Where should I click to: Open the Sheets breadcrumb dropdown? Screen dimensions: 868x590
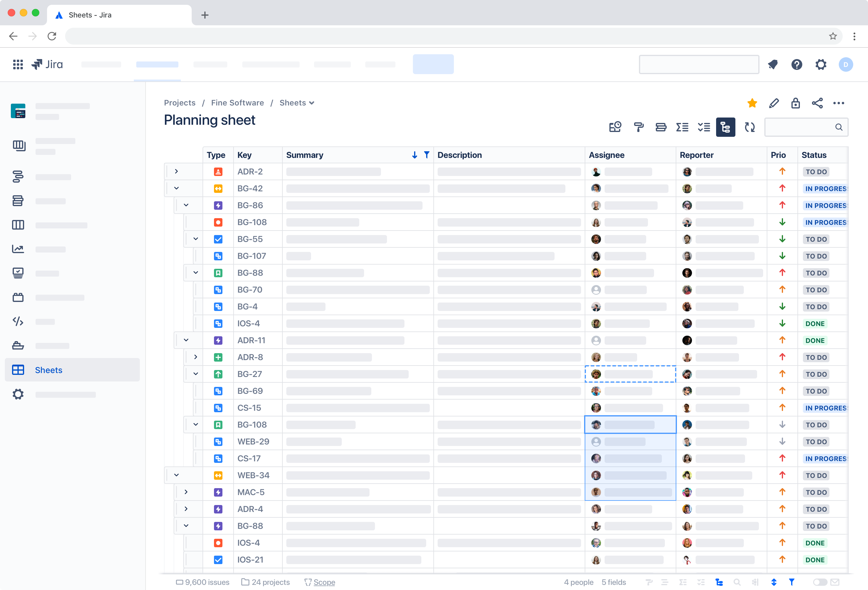pos(297,103)
